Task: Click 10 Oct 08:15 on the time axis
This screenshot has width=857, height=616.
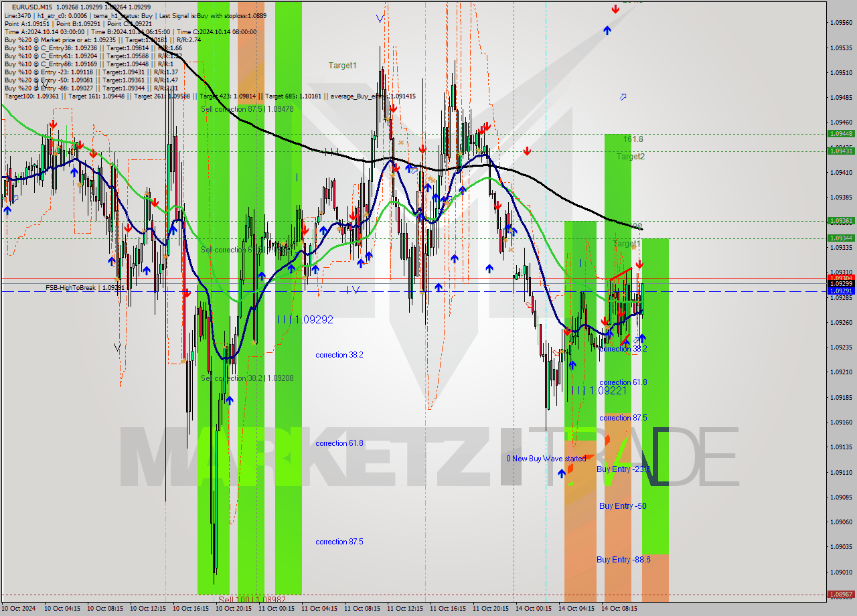Action: (x=105, y=609)
